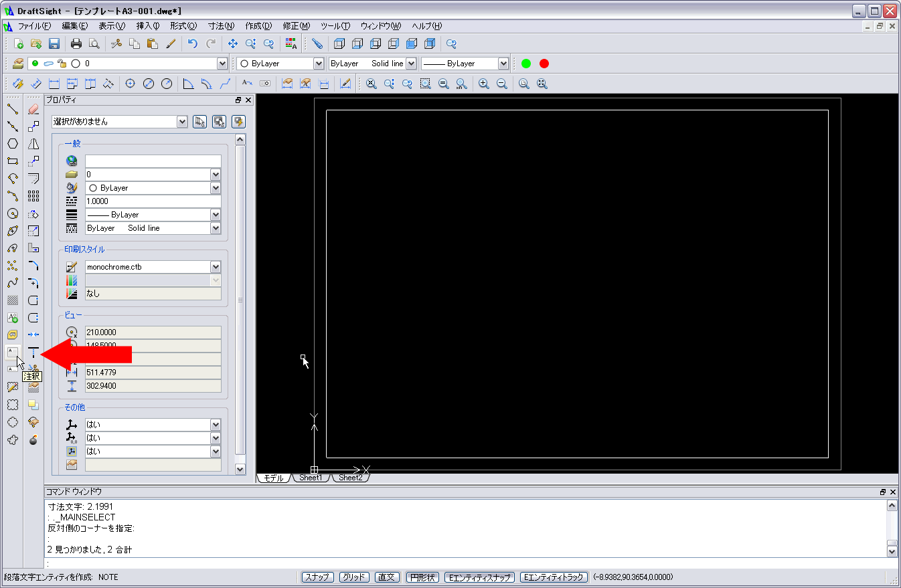Screen dimensions: 901x588
Task: Float the コマンド ウィンドウ panel
Action: 883,492
